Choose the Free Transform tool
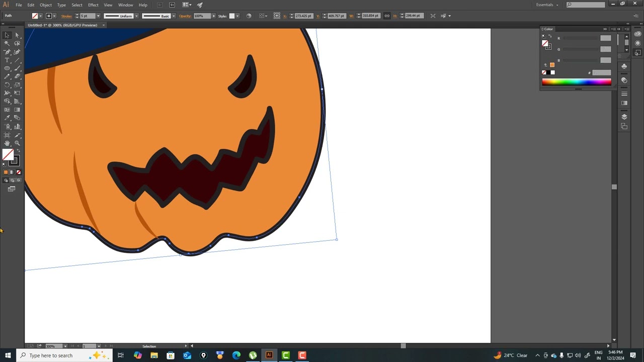The width and height of the screenshot is (644, 362). click(x=17, y=93)
